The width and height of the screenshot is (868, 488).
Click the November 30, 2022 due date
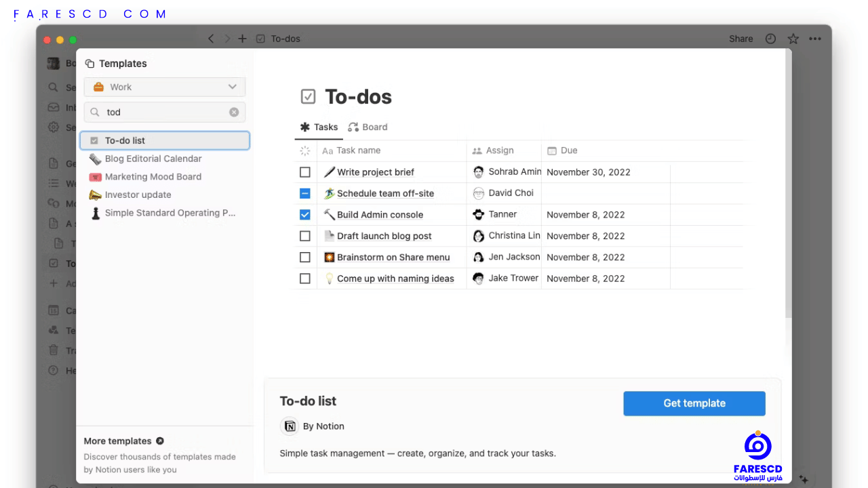[589, 172]
